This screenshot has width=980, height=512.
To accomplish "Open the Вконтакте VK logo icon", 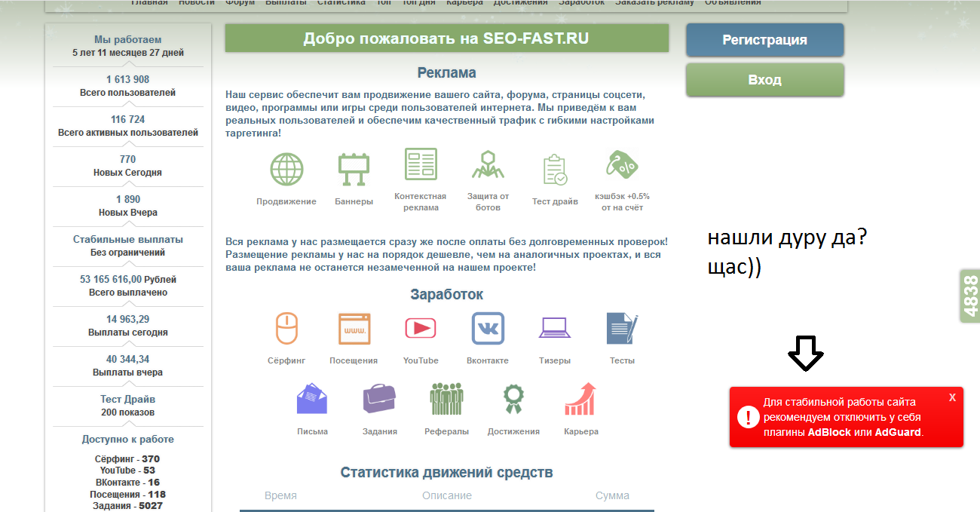I will coord(488,328).
